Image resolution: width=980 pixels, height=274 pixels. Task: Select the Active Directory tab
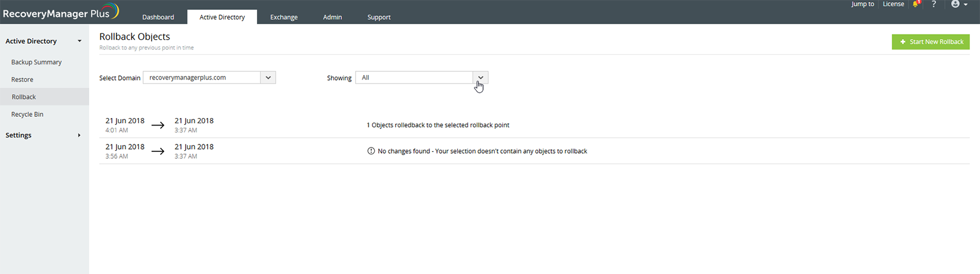click(x=222, y=17)
